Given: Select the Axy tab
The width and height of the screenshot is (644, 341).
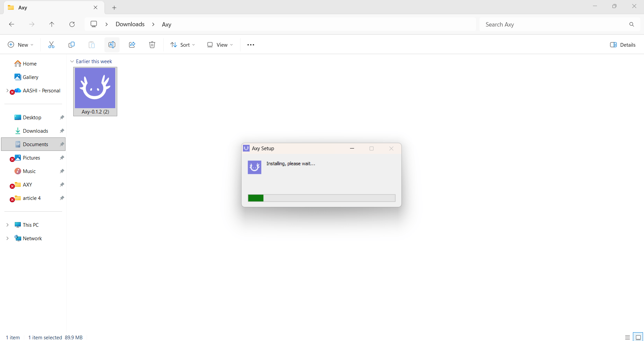Looking at the screenshot, I should (x=54, y=7).
